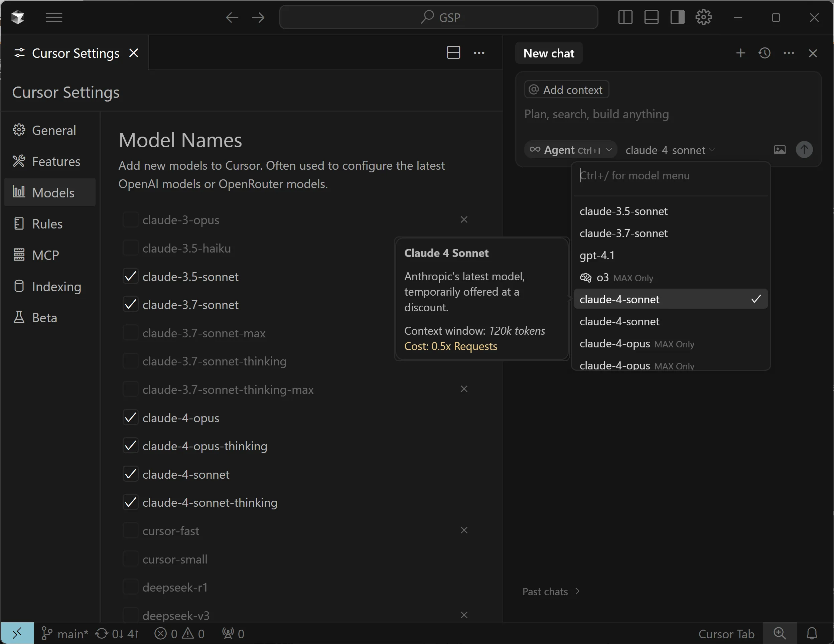834x644 pixels.
Task: Click split editor layout icon
Action: [x=453, y=53]
